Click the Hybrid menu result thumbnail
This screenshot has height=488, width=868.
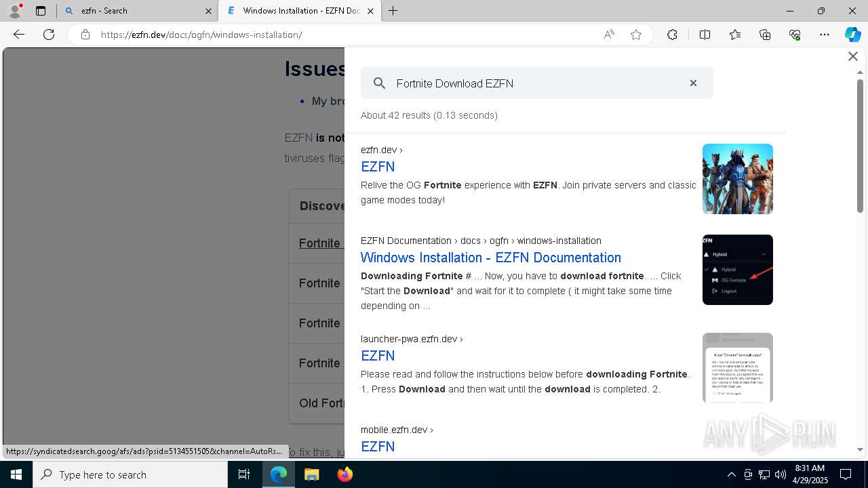point(738,270)
